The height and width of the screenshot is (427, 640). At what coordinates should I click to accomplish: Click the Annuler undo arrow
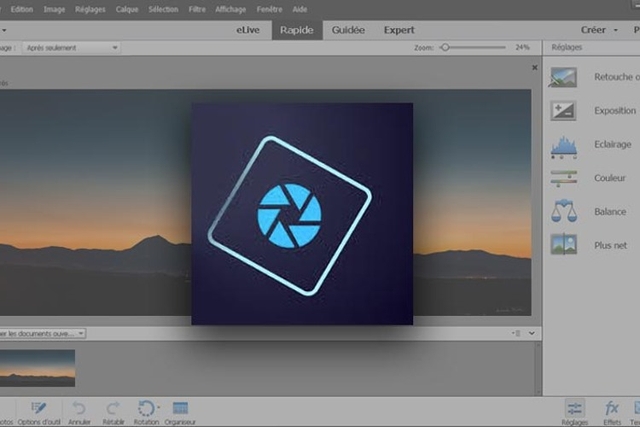79,408
